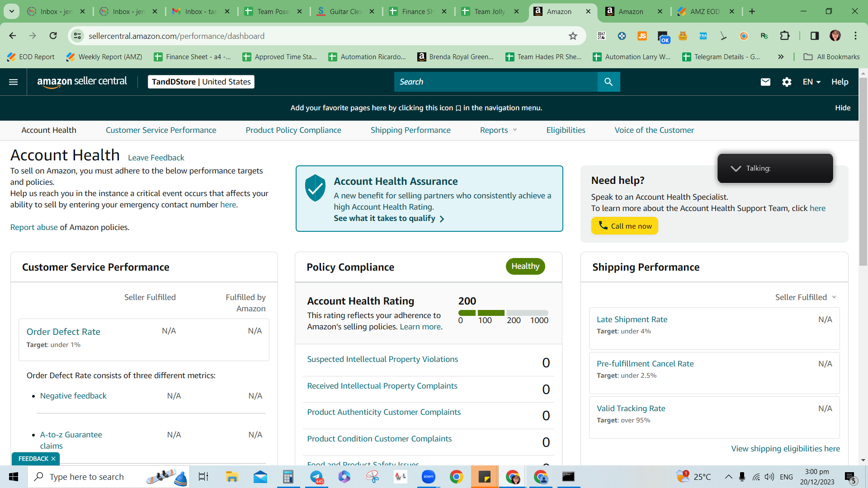
Task: Select the Shipping Performance tab
Action: 410,130
